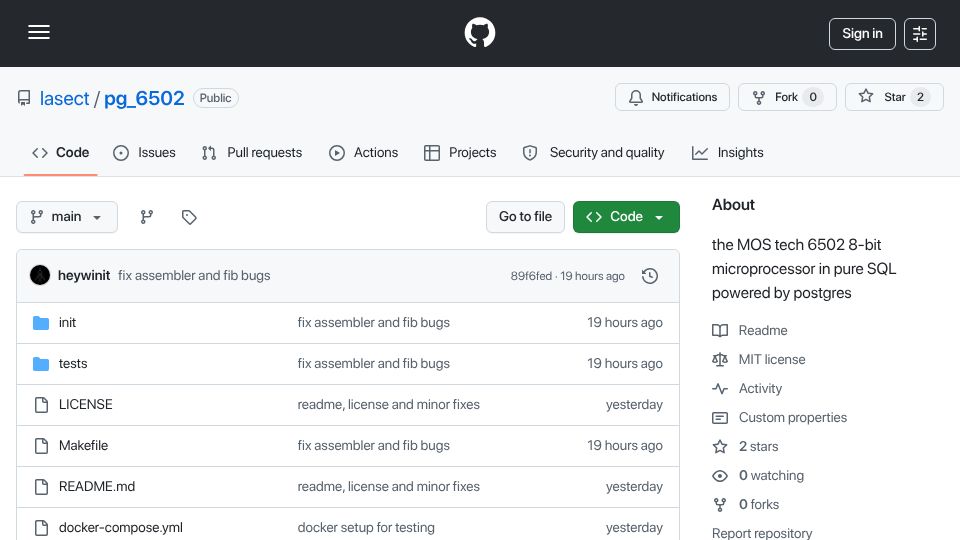Open commit message in init row

point(373,323)
